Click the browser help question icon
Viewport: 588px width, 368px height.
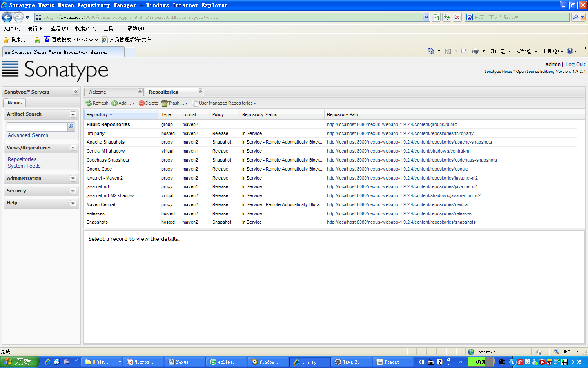coord(570,51)
